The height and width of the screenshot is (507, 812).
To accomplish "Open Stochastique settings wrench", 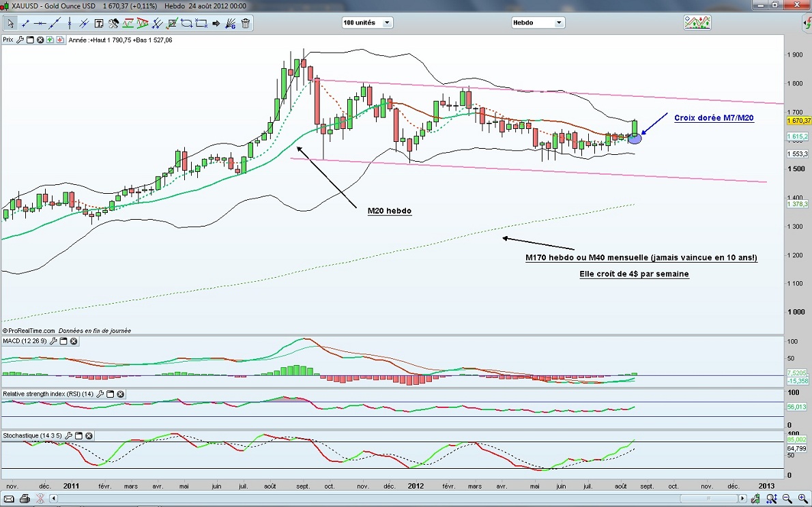I will tap(68, 435).
